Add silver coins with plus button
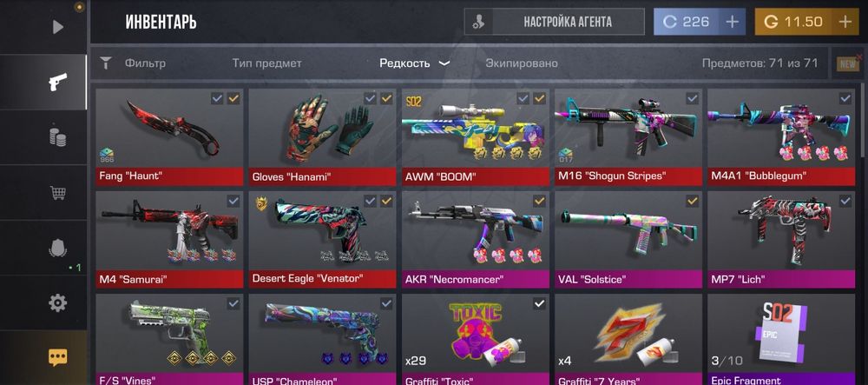This screenshot has height=385, width=868. [x=732, y=22]
